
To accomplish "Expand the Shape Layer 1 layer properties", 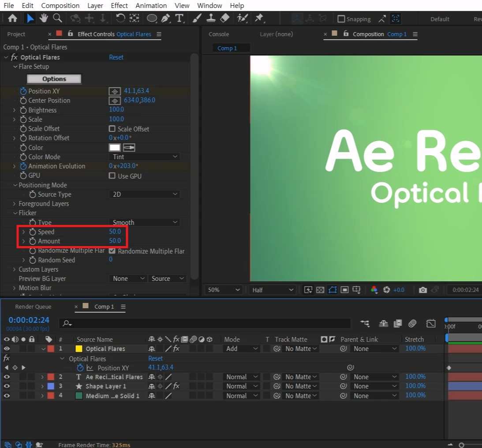I will tap(42, 386).
